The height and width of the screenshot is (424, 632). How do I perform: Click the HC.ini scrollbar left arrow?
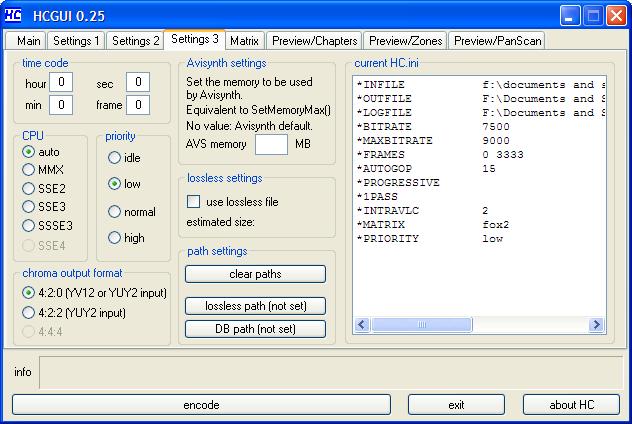(362, 325)
